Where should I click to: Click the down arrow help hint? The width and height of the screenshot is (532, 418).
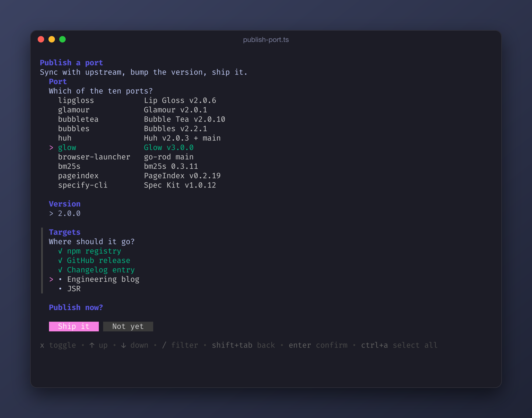click(x=135, y=345)
